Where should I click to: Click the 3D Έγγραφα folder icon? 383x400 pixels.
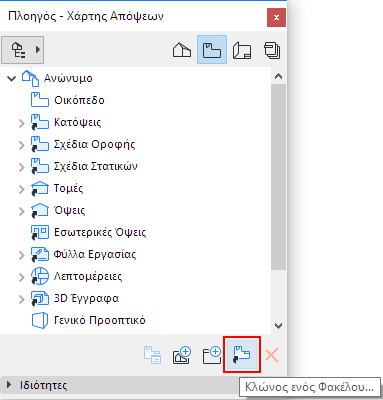tap(40, 298)
